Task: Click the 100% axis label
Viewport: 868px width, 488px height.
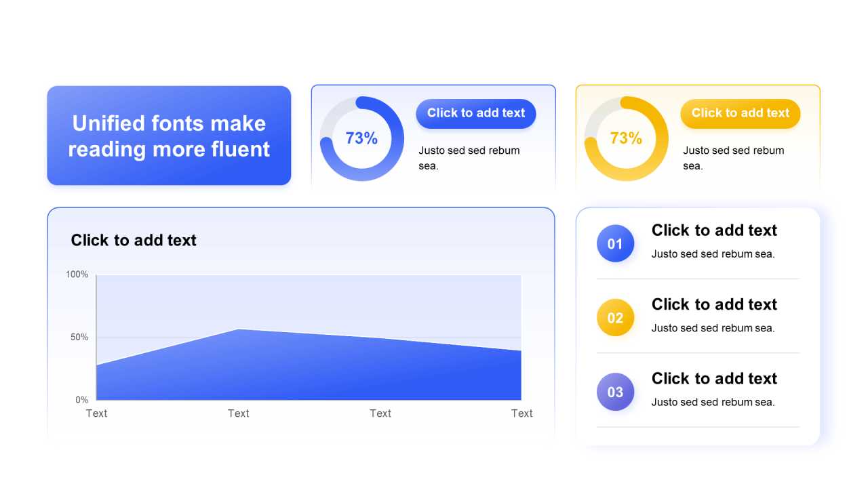Action: pos(77,274)
